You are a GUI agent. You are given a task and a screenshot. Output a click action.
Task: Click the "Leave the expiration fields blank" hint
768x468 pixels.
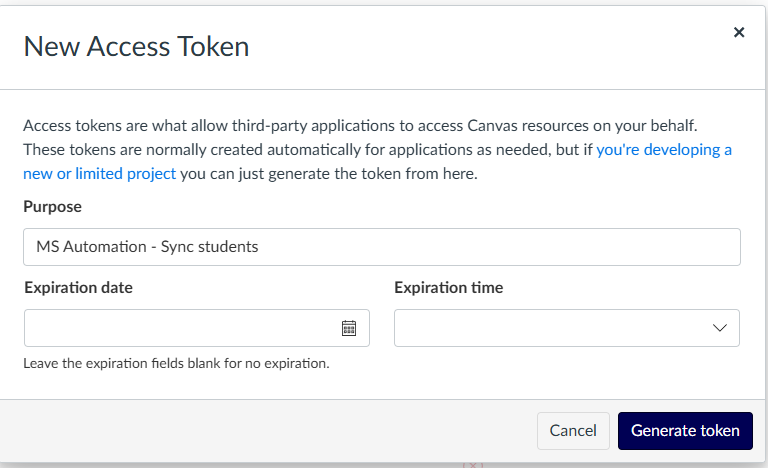click(176, 363)
